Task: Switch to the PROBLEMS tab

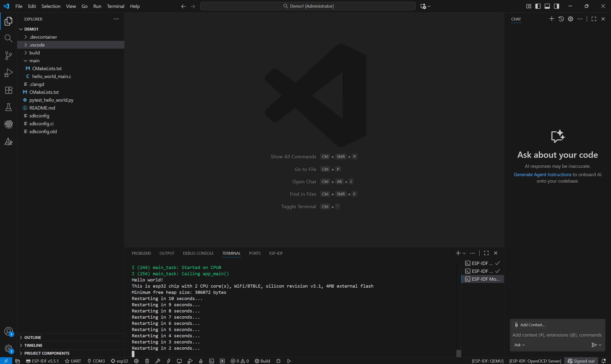Action: pos(141,253)
